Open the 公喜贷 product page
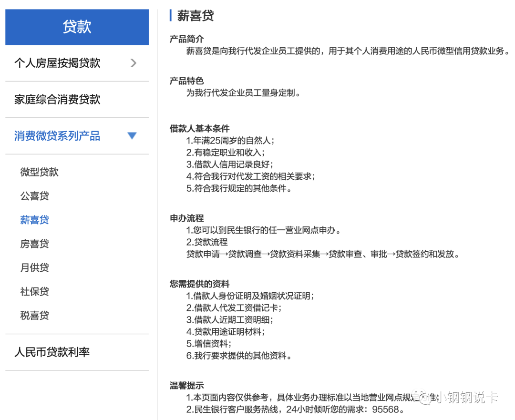Viewport: 515px width, 420px height. coord(35,196)
